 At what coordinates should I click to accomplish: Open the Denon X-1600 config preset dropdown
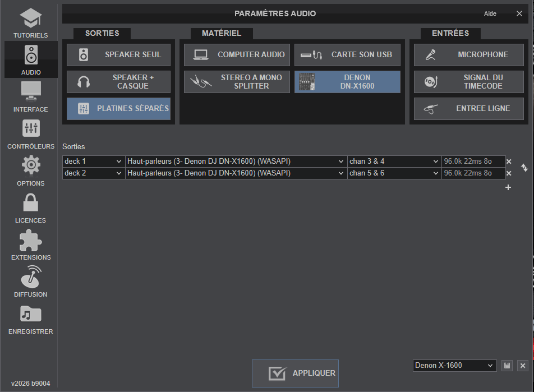pyautogui.click(x=454, y=366)
